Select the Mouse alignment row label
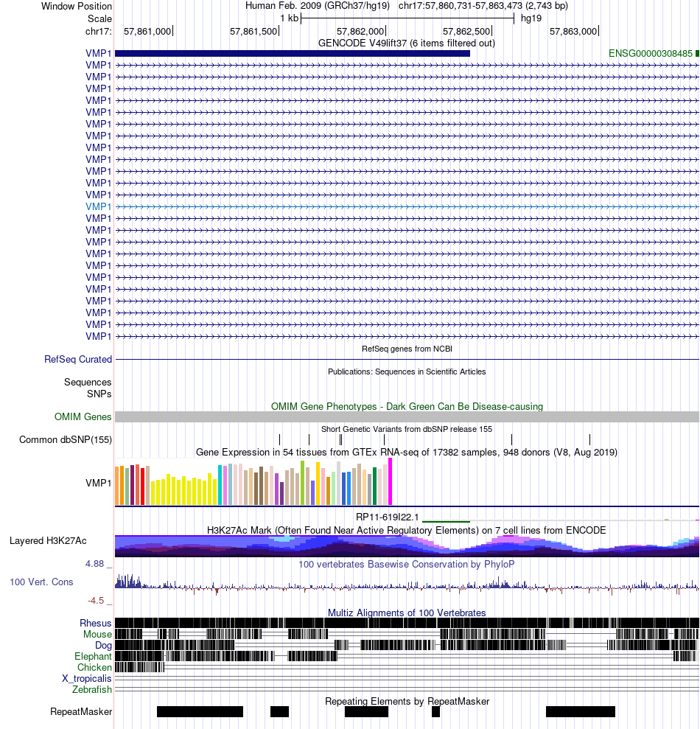 pyautogui.click(x=97, y=634)
